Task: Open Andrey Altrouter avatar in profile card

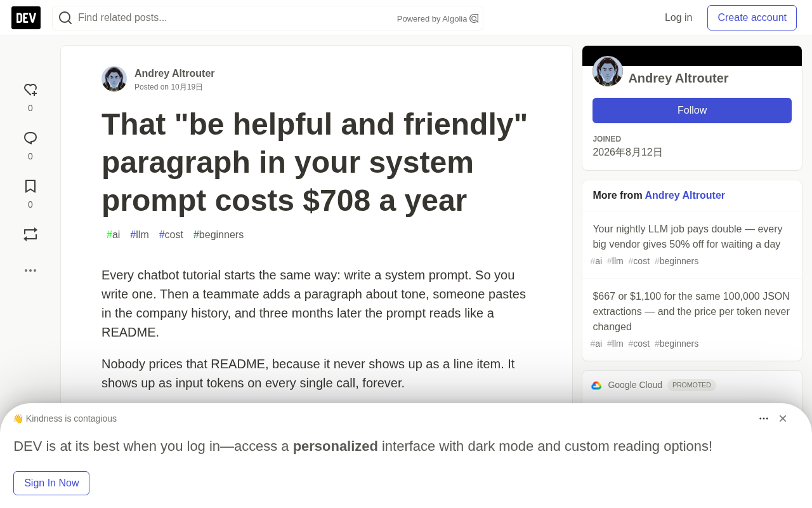Action: click(608, 71)
